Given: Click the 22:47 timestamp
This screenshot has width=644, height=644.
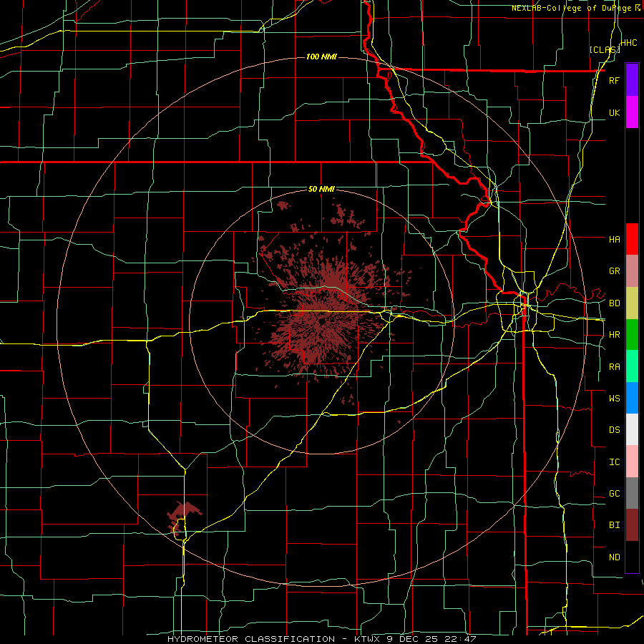Looking at the screenshot, I should pos(460,639).
